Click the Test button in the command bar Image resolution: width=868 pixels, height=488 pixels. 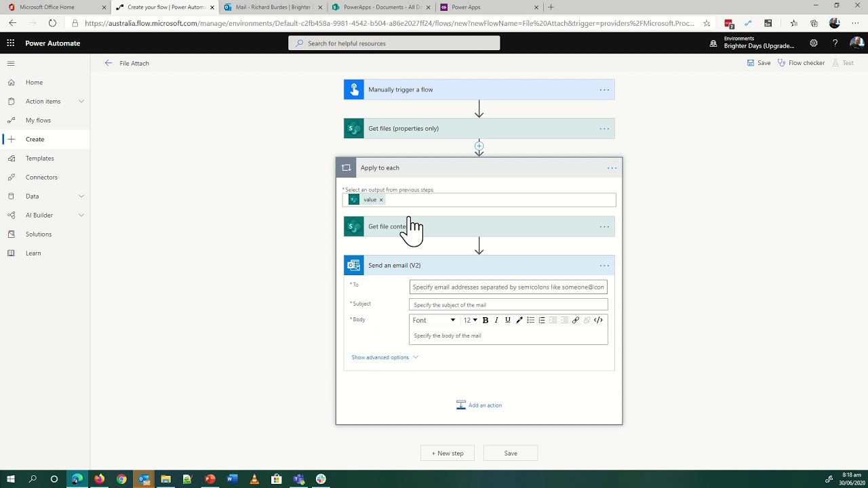(842, 63)
